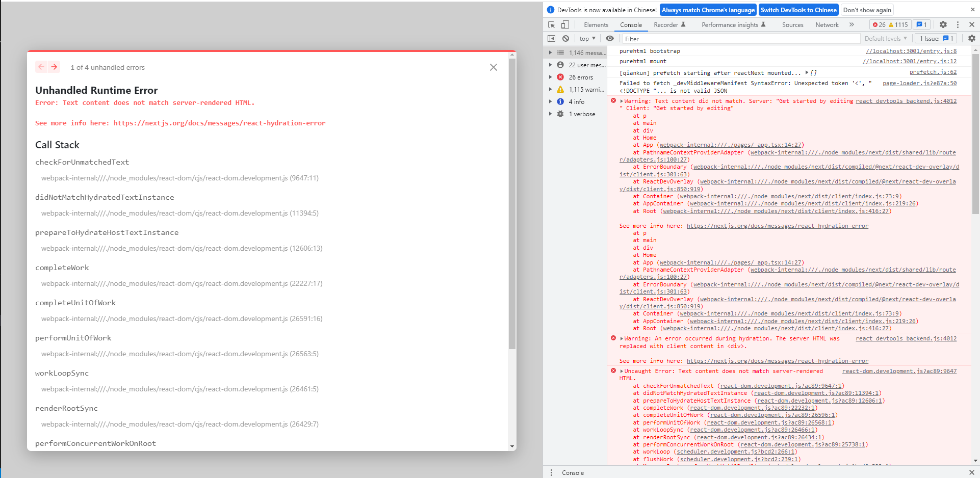Image resolution: width=980 pixels, height=478 pixels.
Task: Open the bottom drawer three-dot menu
Action: [551, 472]
